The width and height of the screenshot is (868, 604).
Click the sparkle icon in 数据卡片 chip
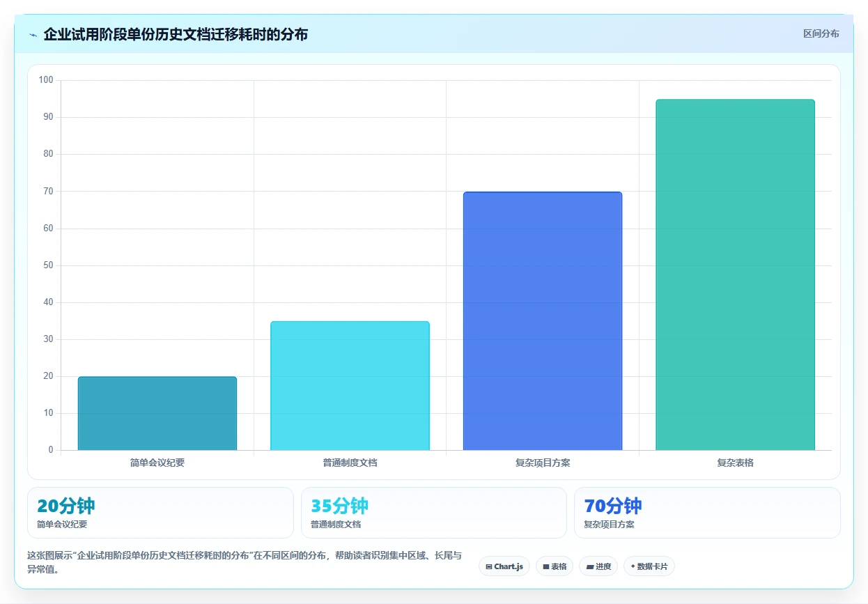coord(633,566)
